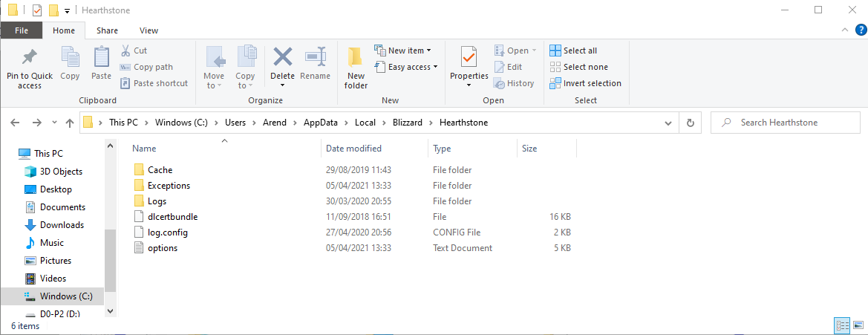868x335 pixels.
Task: Open the Recent locations dropdown arrow
Action: click(53, 123)
